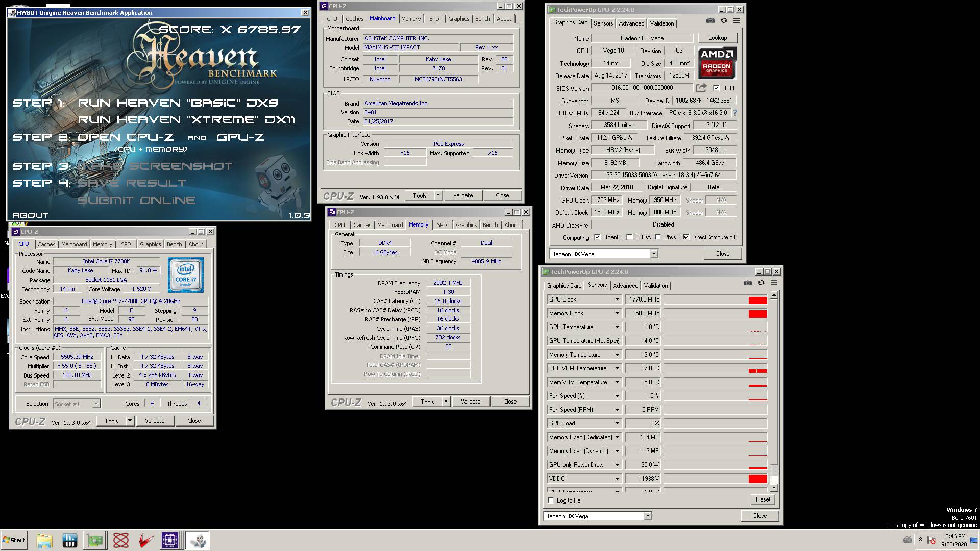The image size is (980, 551).
Task: Open the Radeon RX Vega selector in Graphics Card window
Action: [x=604, y=254]
